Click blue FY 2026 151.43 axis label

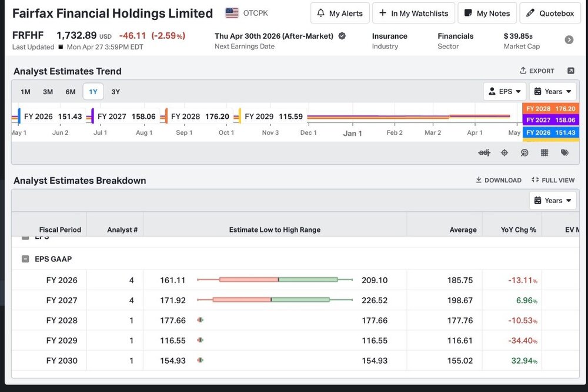(x=551, y=132)
